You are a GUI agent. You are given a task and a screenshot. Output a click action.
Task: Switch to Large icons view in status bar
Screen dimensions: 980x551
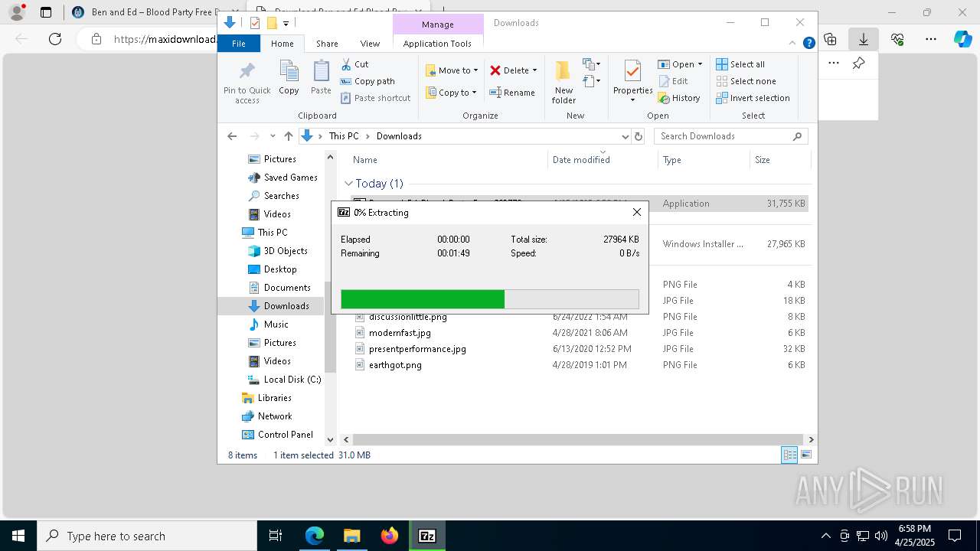coord(806,455)
